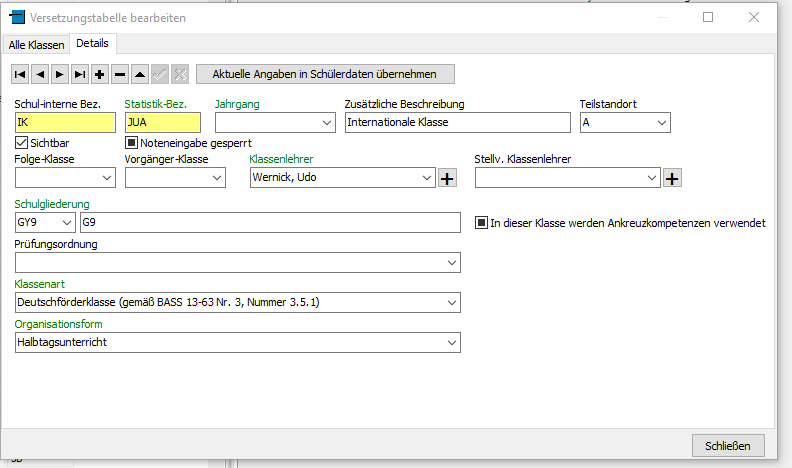Add Stellv. Klassenlehrer using plus button
The image size is (792, 468).
coord(672,178)
